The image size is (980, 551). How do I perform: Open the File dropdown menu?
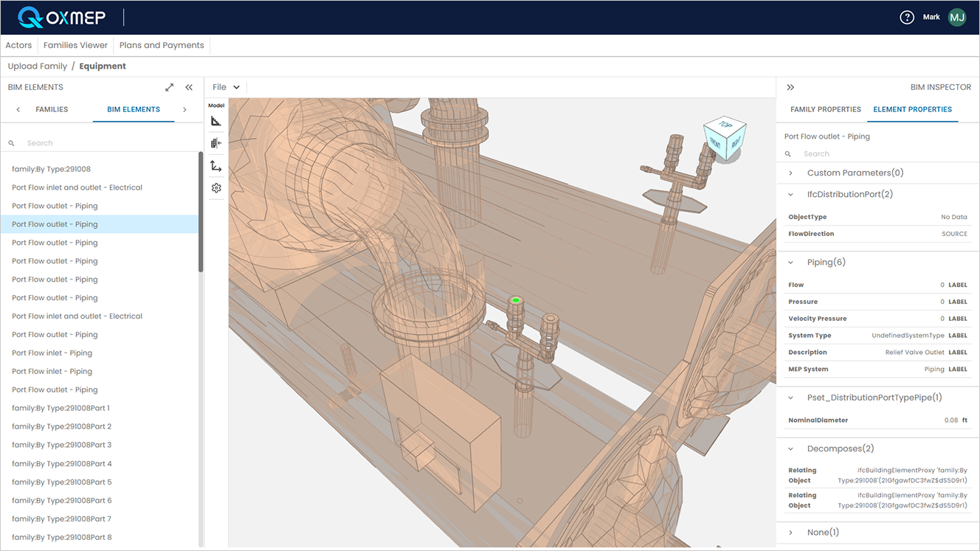pyautogui.click(x=225, y=86)
